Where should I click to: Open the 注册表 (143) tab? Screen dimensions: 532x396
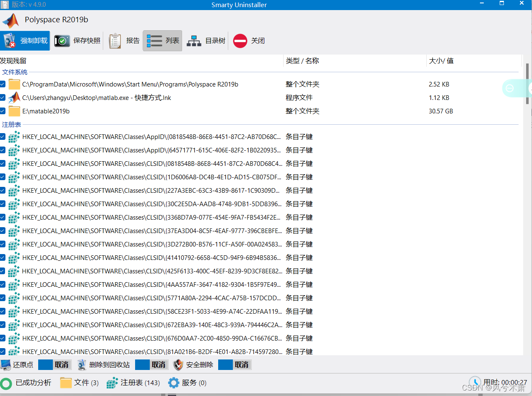[133, 383]
